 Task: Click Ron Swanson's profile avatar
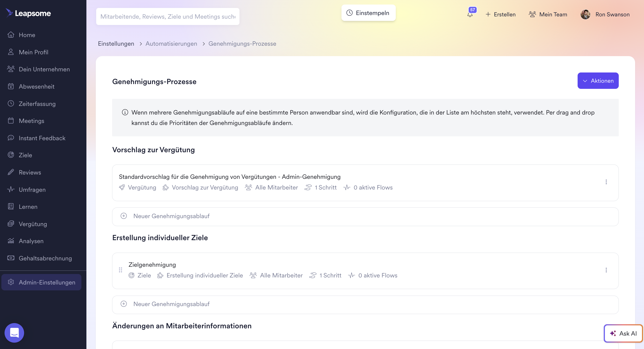point(585,14)
